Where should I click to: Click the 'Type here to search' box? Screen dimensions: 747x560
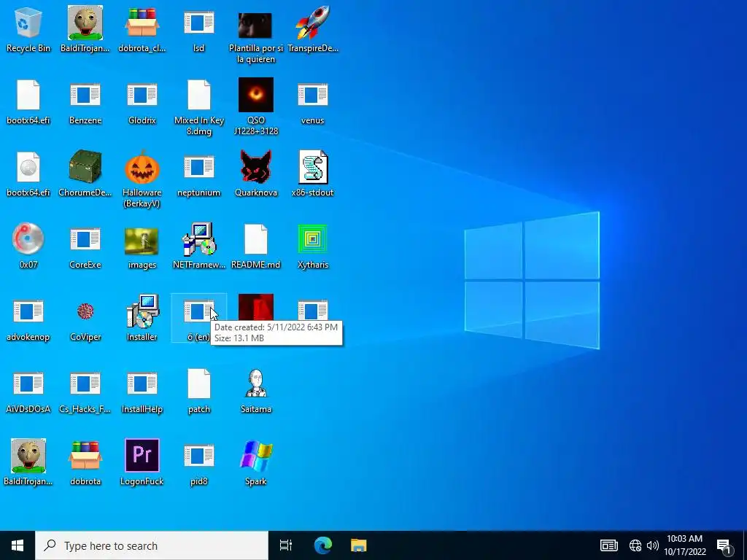click(152, 545)
